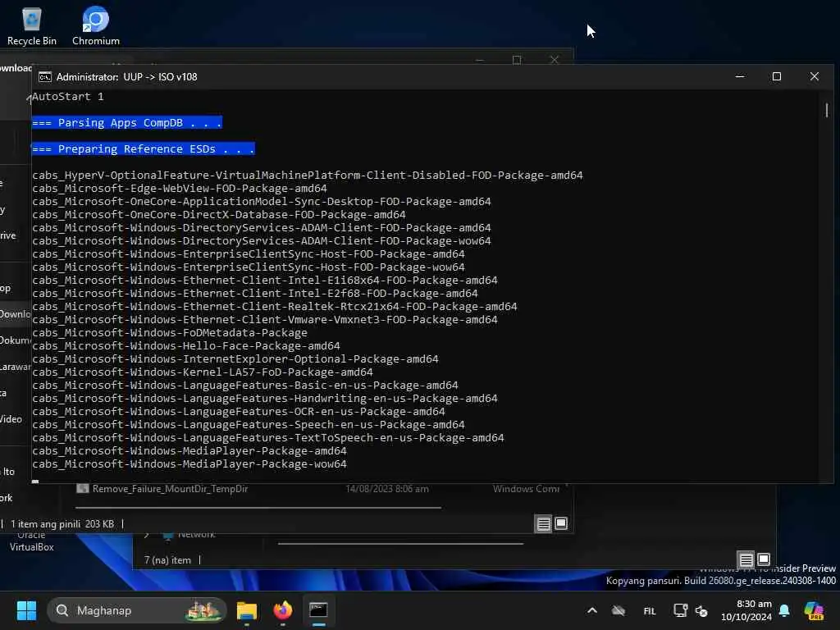Click the MediaPlayer-Package-wow64 line
Image resolution: width=840 pixels, height=630 pixels.
point(189,464)
